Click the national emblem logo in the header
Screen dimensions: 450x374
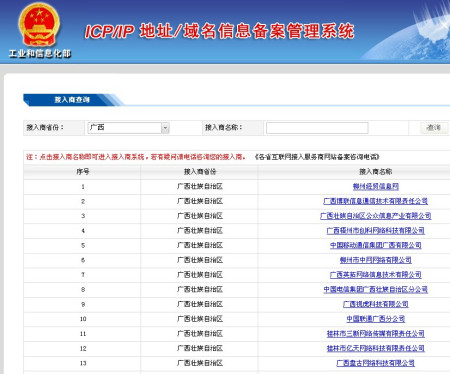point(39,25)
